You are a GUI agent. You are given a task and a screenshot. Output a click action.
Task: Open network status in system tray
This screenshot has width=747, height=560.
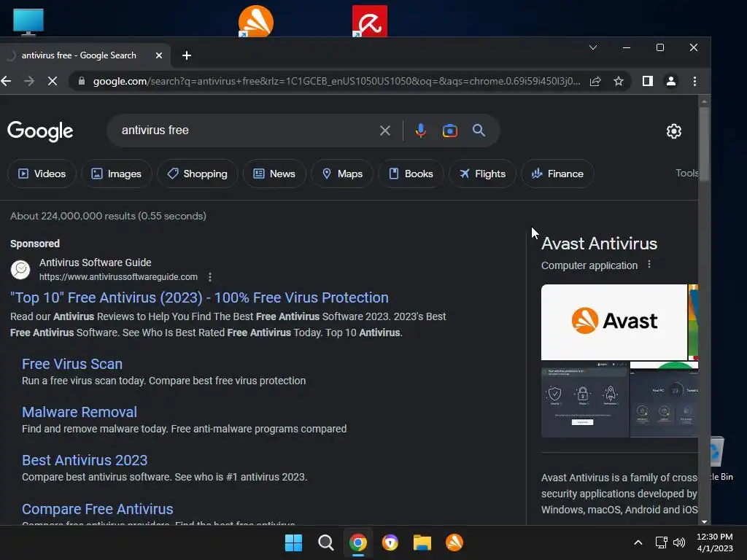click(x=661, y=542)
